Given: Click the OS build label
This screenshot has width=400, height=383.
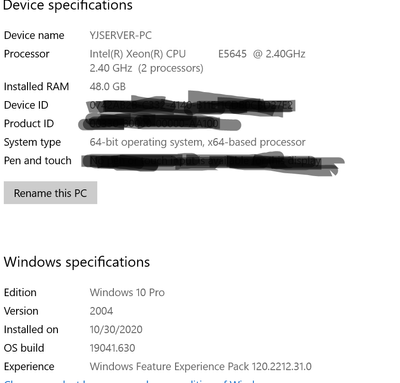Looking at the screenshot, I should point(24,348).
